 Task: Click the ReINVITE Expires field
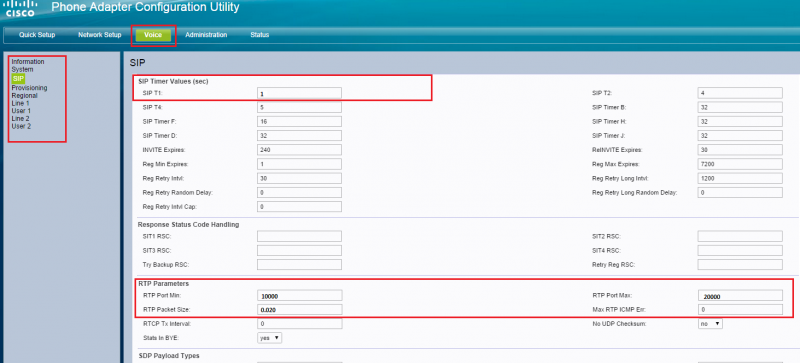click(x=740, y=150)
